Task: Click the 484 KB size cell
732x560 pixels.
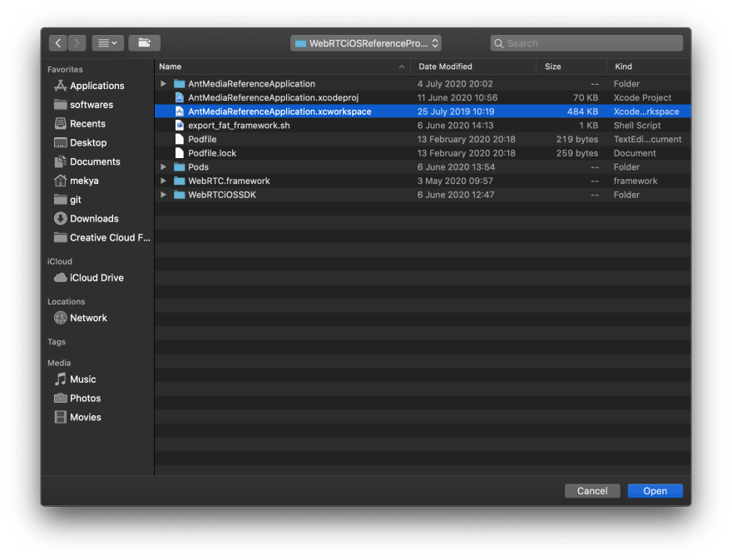Action: [x=582, y=112]
